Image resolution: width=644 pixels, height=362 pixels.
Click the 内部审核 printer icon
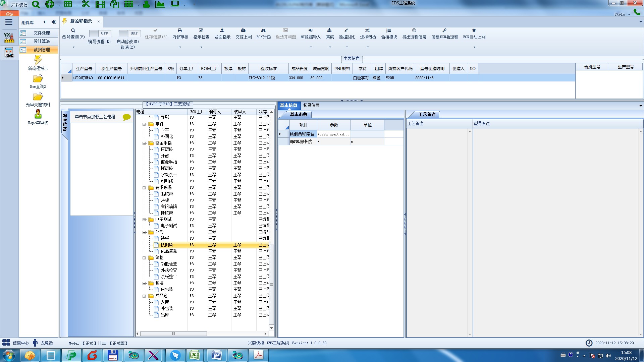pyautogui.click(x=180, y=31)
